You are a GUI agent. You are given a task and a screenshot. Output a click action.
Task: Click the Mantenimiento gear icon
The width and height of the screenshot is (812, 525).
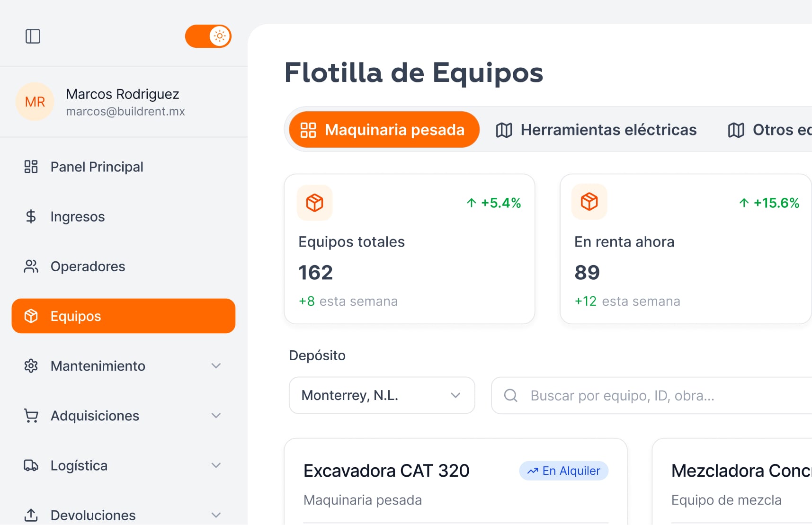pyautogui.click(x=31, y=366)
